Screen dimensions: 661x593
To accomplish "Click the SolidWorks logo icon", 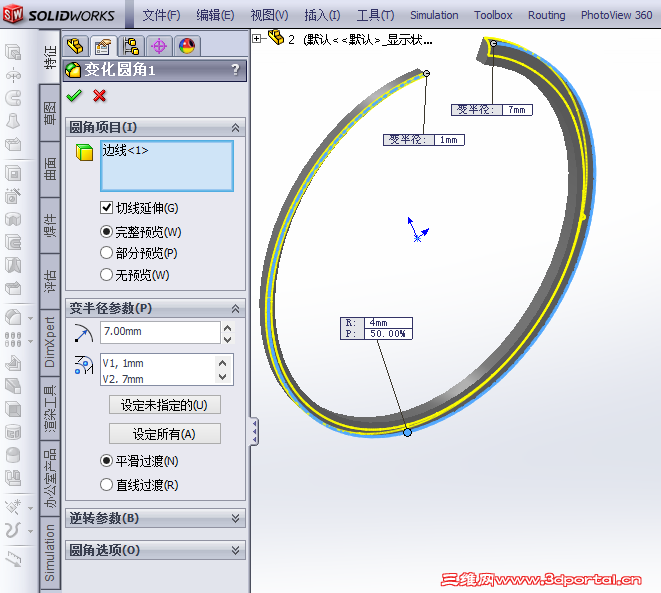I will (x=13, y=14).
